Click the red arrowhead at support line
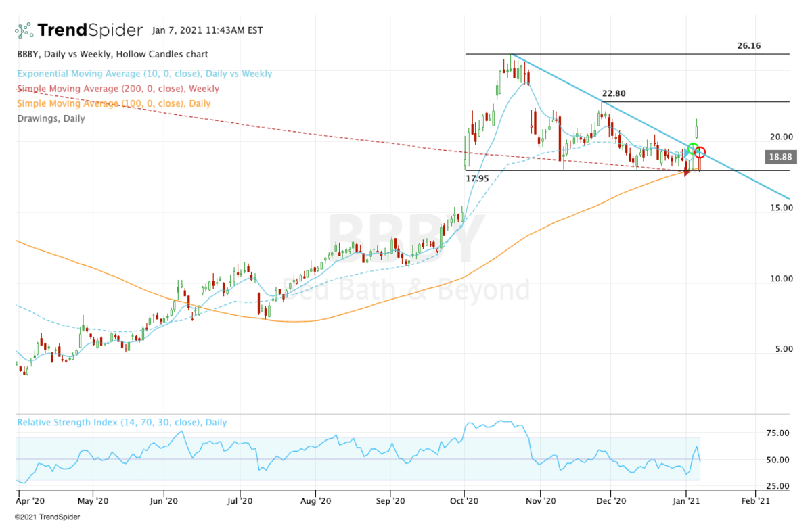 687,172
